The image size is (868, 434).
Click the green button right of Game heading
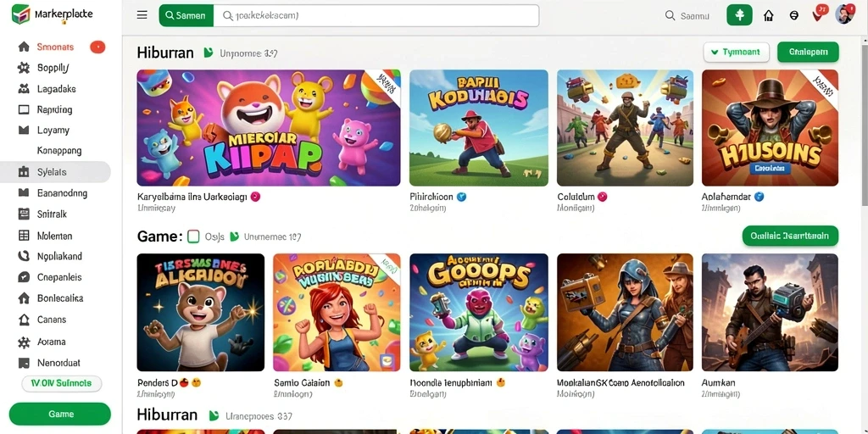pos(790,236)
